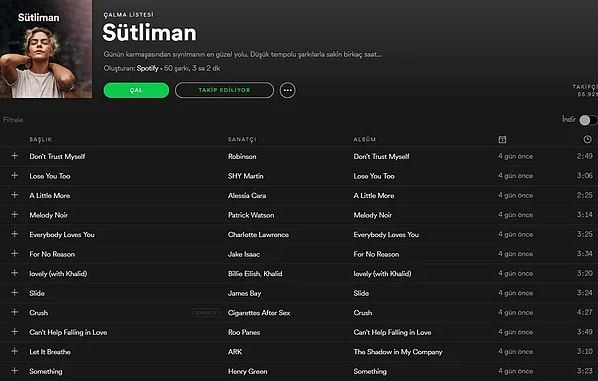Select the track title 'A Little More'
This screenshot has width=598, height=381.
click(50, 196)
